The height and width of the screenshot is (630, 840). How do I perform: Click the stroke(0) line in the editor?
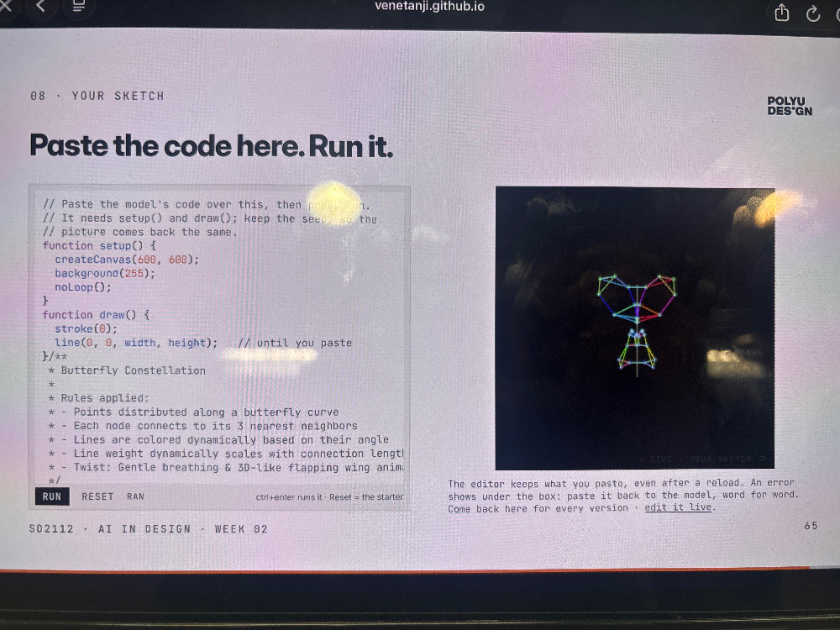pos(86,328)
